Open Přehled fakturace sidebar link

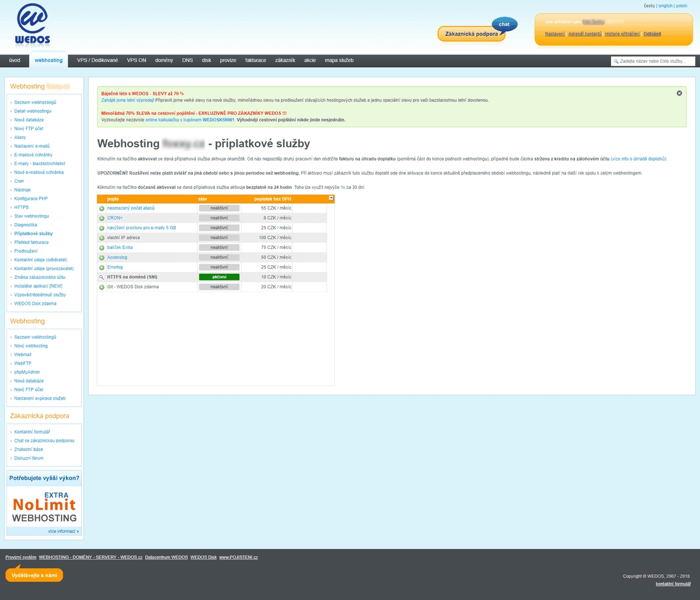point(31,242)
